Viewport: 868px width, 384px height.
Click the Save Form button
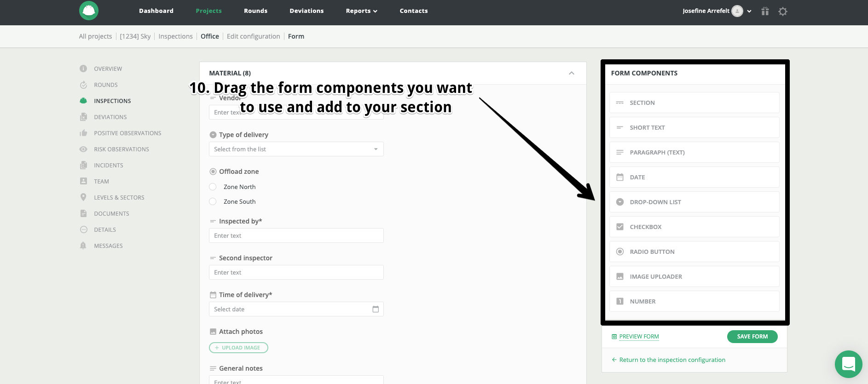(x=752, y=337)
